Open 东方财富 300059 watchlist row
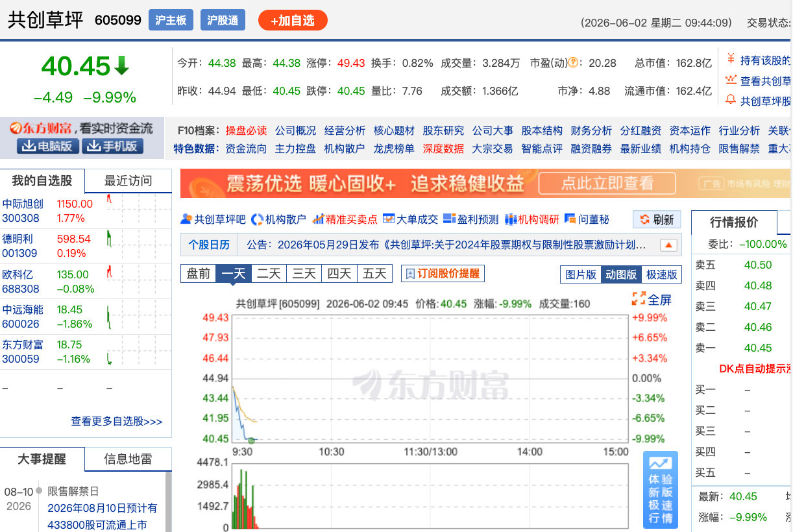The width and height of the screenshot is (793, 532). (86, 352)
